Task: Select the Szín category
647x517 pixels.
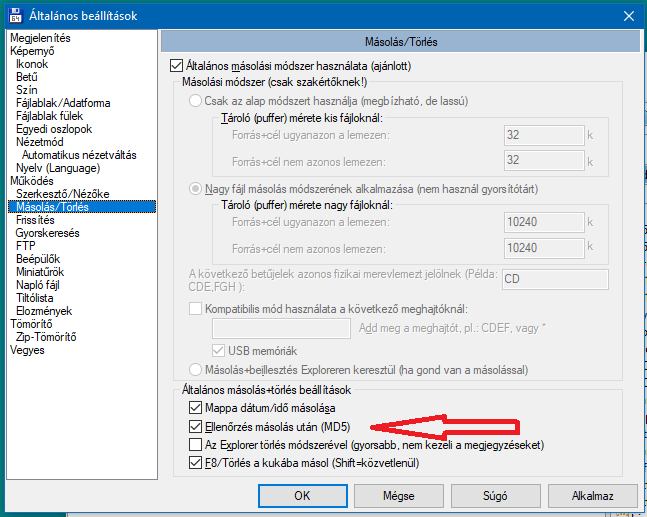Action: [26, 89]
